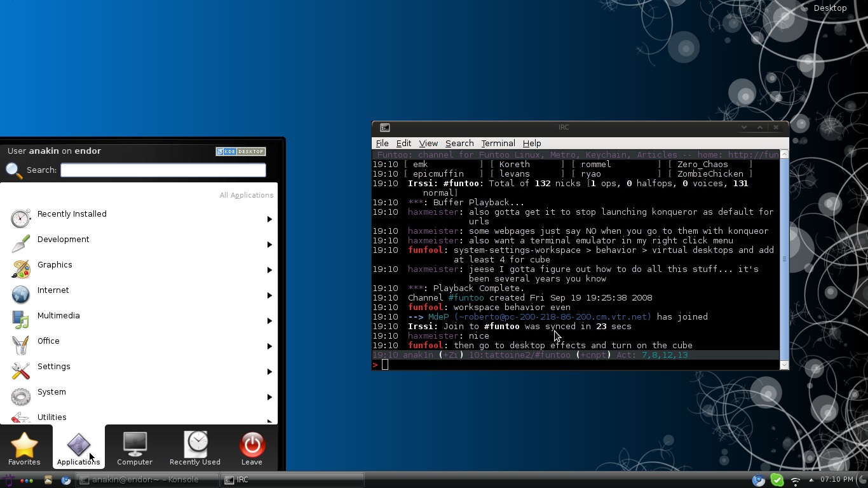Open the Favorites tab in launcher

pyautogui.click(x=24, y=448)
